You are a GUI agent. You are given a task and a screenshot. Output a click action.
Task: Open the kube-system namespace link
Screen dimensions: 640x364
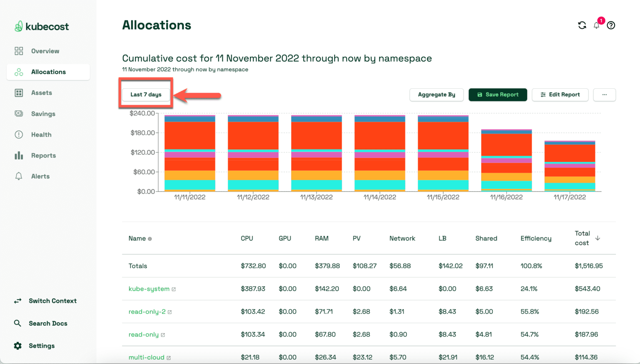149,288
